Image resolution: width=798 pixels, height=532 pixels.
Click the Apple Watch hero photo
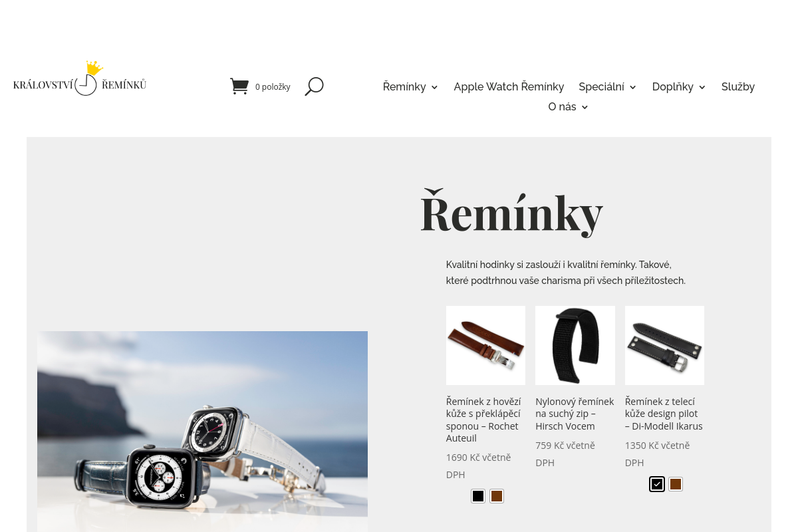pyautogui.click(x=202, y=432)
